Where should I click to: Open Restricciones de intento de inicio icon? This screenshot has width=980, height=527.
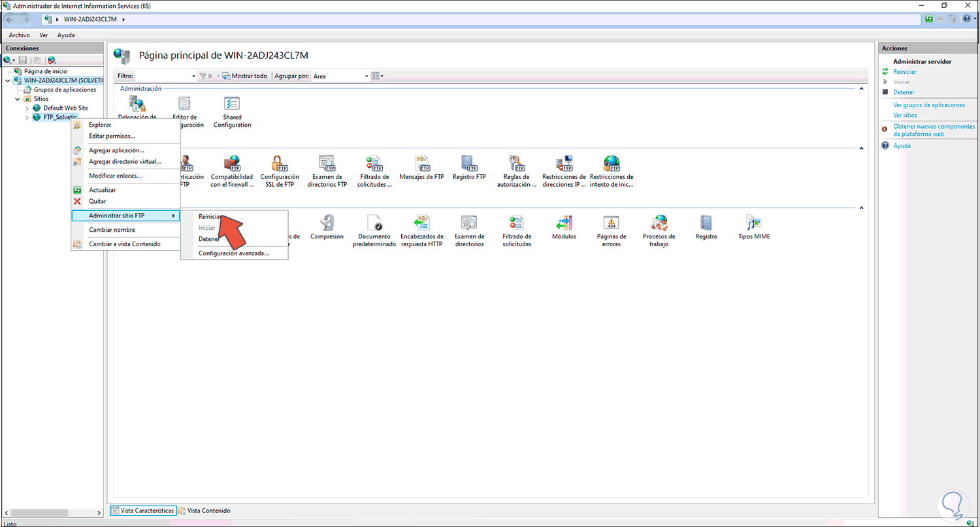pos(612,171)
